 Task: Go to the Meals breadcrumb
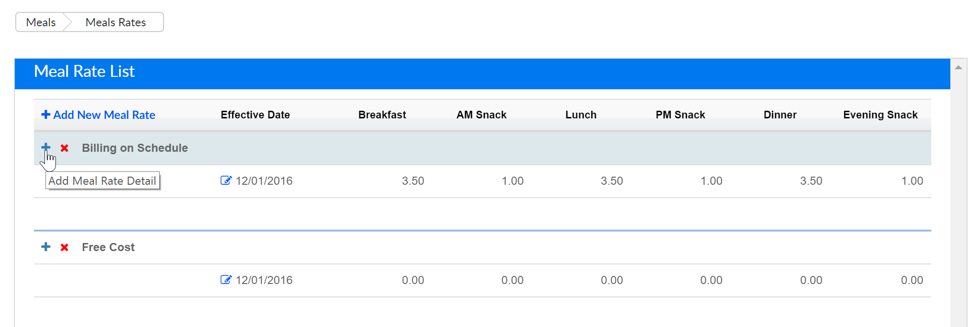click(41, 22)
